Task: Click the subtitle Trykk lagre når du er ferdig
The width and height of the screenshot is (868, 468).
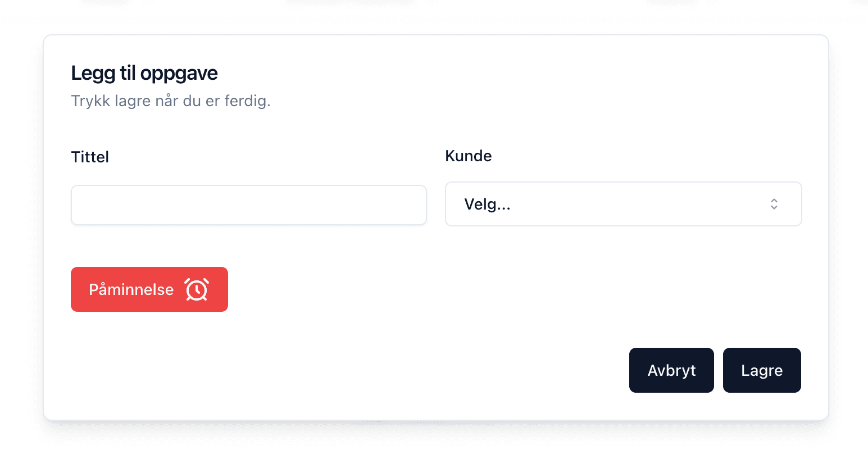Action: click(171, 101)
